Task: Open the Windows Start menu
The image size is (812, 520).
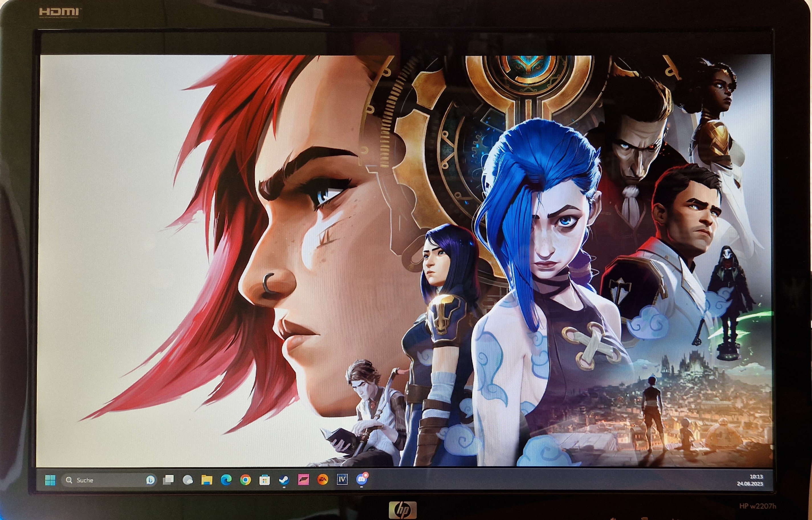Action: point(51,480)
